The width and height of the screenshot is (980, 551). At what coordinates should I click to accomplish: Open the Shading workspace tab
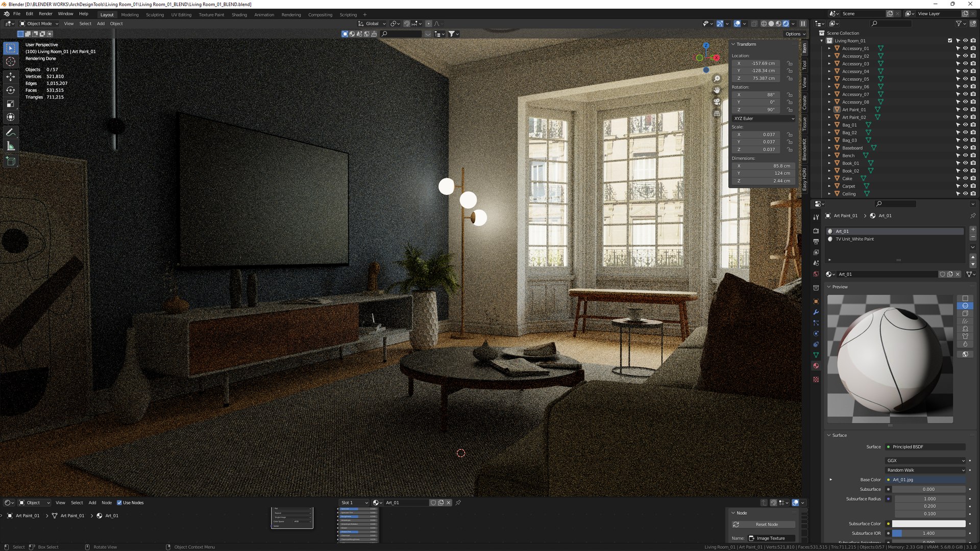(x=239, y=15)
